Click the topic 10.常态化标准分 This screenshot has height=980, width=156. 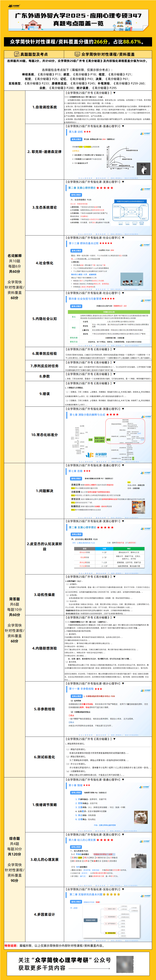pyautogui.click(x=45, y=435)
